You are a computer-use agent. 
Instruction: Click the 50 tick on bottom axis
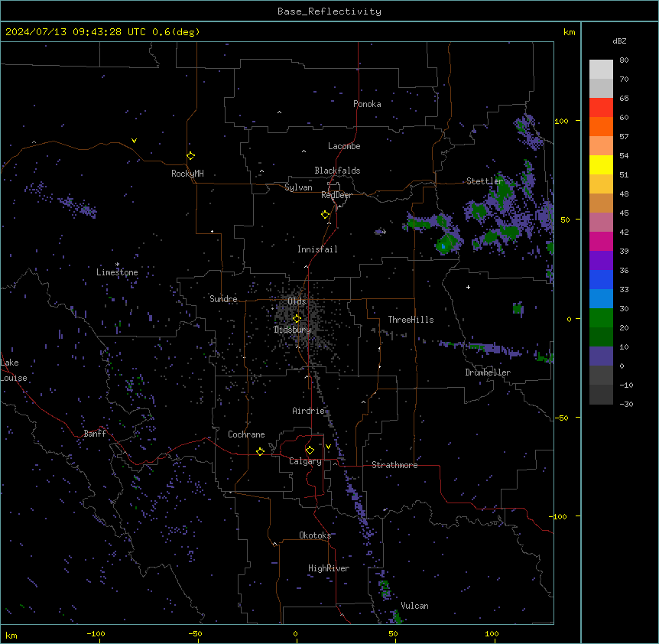tap(393, 634)
